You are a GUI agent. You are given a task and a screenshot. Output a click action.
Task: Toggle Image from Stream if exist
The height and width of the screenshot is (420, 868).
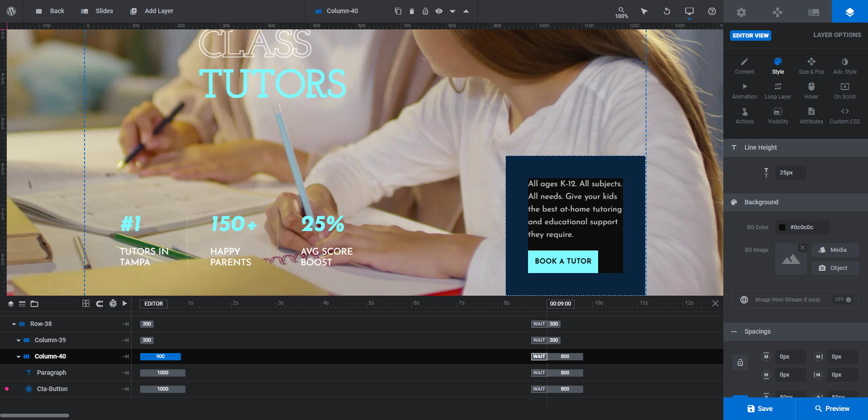tap(843, 300)
